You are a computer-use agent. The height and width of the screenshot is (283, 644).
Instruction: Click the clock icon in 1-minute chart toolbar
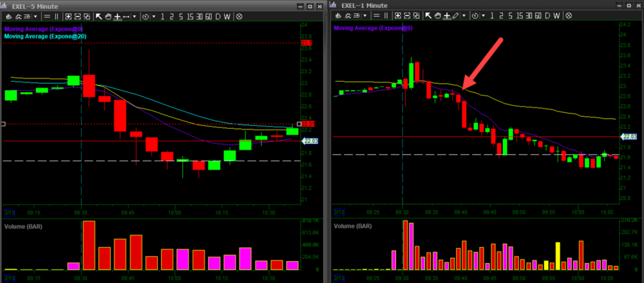click(477, 16)
